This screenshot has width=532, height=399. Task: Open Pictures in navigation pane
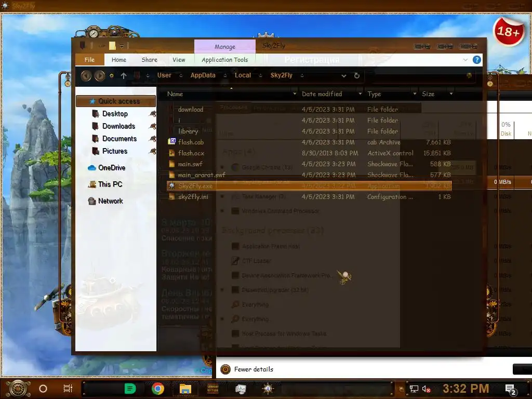coord(115,151)
